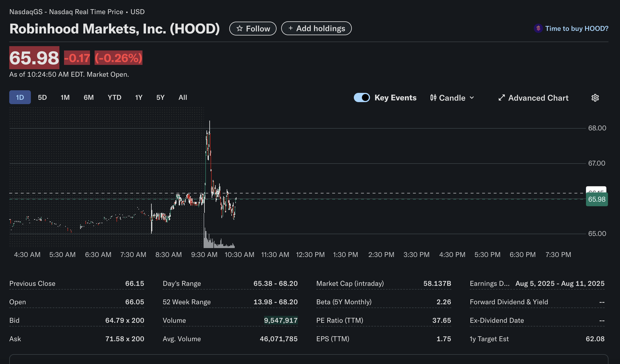Click the star icon in Follow button
Viewport: 620px width, 364px height.
click(x=239, y=29)
